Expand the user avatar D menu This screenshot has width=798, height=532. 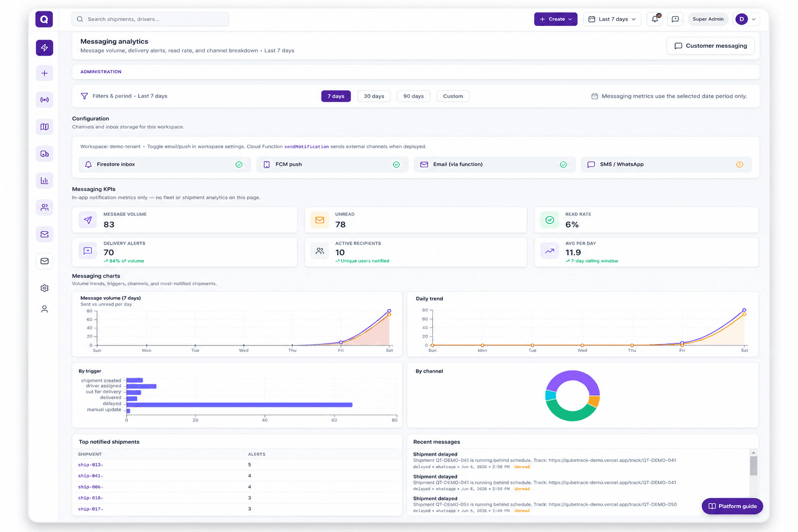747,19
